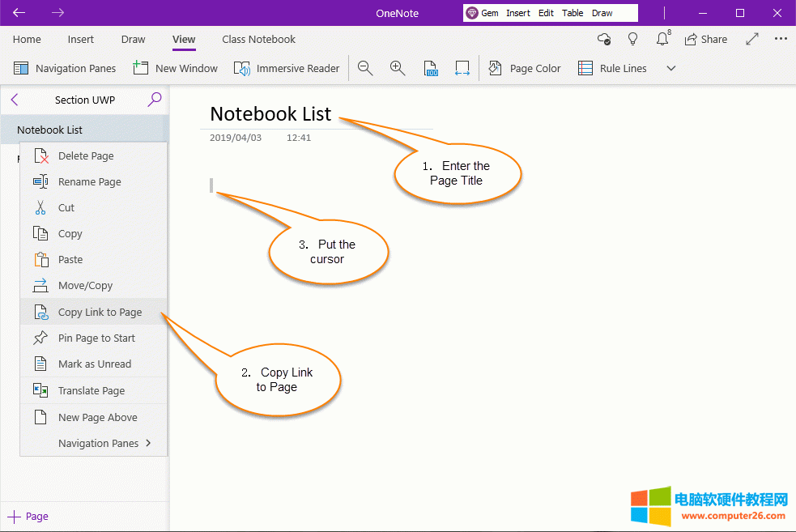796x532 pixels.
Task: Toggle Navigation Panes in the ribbon
Action: point(65,69)
